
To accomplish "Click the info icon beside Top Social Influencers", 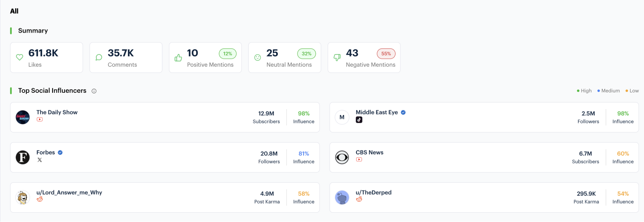I will (x=94, y=91).
